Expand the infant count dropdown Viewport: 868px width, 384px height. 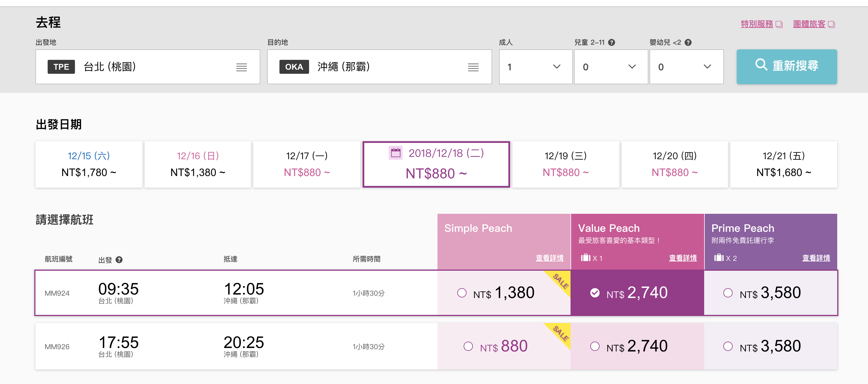click(x=686, y=67)
